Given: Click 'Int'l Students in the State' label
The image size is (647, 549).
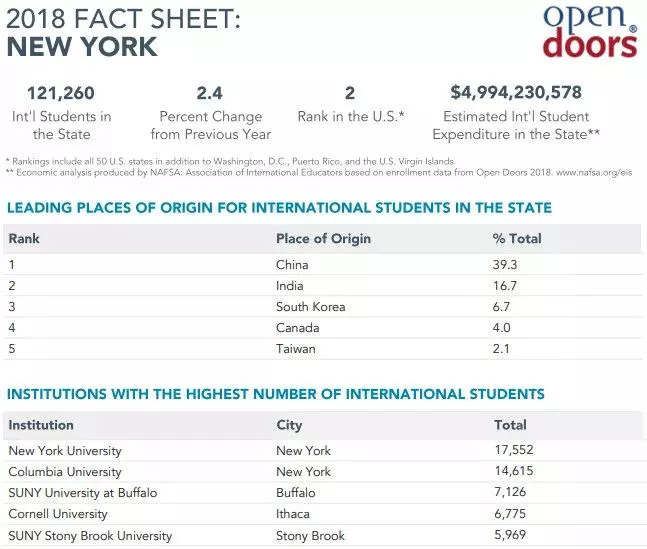Looking at the screenshot, I should 62,125.
